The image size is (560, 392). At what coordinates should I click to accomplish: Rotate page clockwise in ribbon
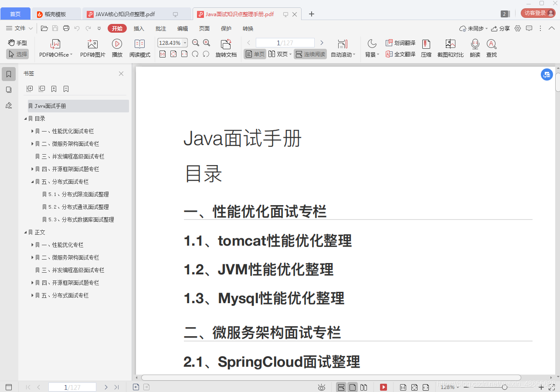pos(195,54)
